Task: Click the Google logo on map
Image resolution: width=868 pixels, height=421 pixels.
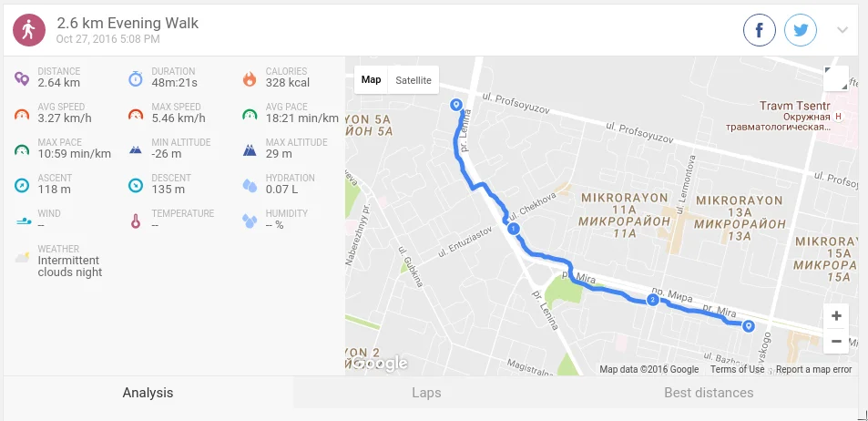Action: point(380,364)
